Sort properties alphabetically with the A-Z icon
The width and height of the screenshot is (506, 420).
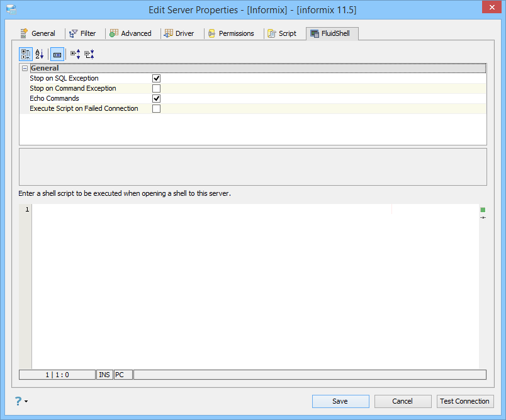coord(40,54)
